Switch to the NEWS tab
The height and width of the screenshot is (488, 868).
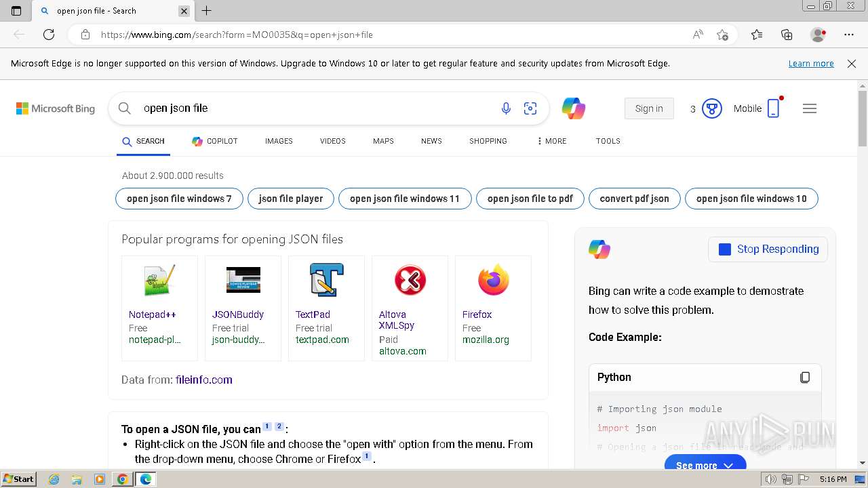click(x=431, y=141)
